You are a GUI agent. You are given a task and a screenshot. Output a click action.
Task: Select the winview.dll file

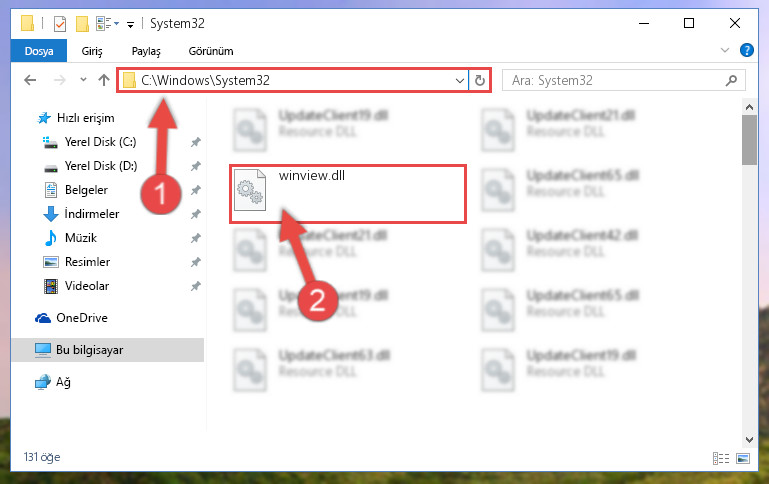point(348,194)
